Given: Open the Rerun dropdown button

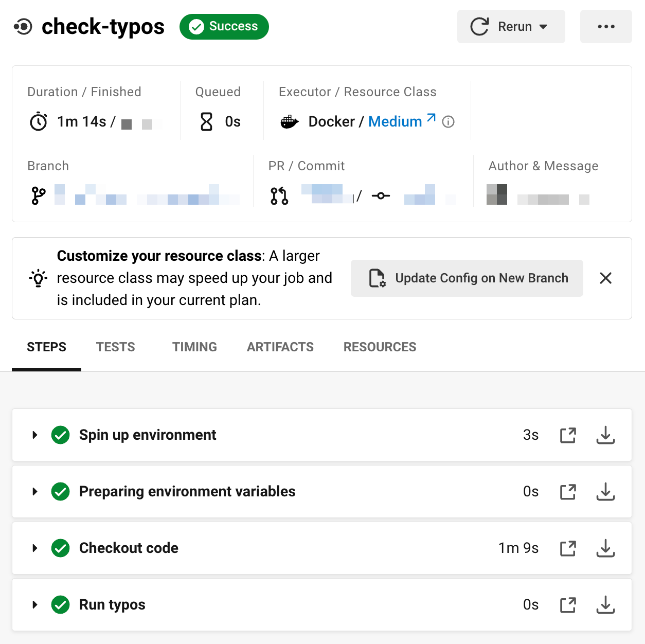Looking at the screenshot, I should click(x=511, y=26).
